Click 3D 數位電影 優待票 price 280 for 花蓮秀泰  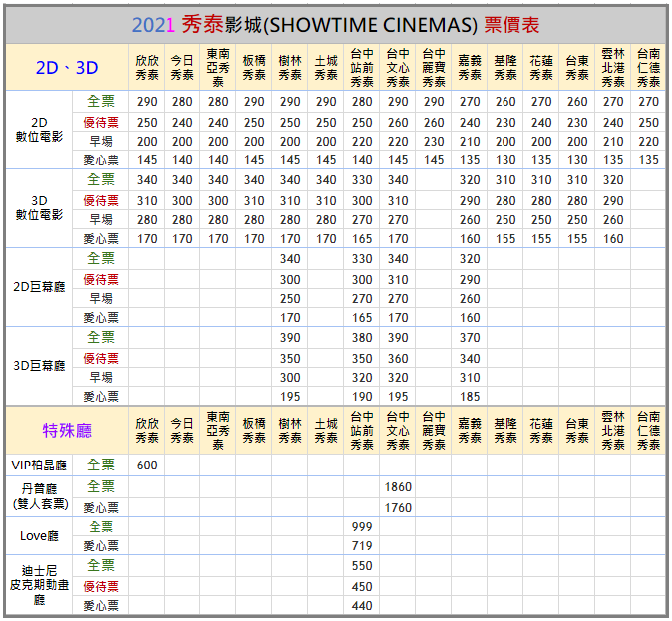[x=541, y=200]
